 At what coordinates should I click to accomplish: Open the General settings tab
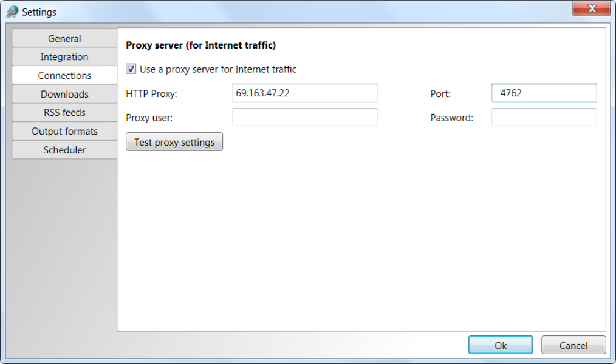click(64, 38)
